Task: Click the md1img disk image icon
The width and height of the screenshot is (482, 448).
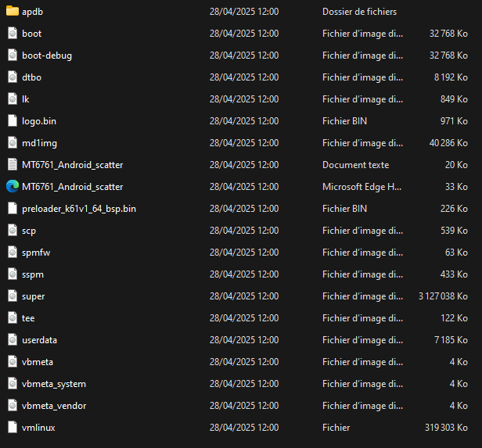Action: pos(13,142)
